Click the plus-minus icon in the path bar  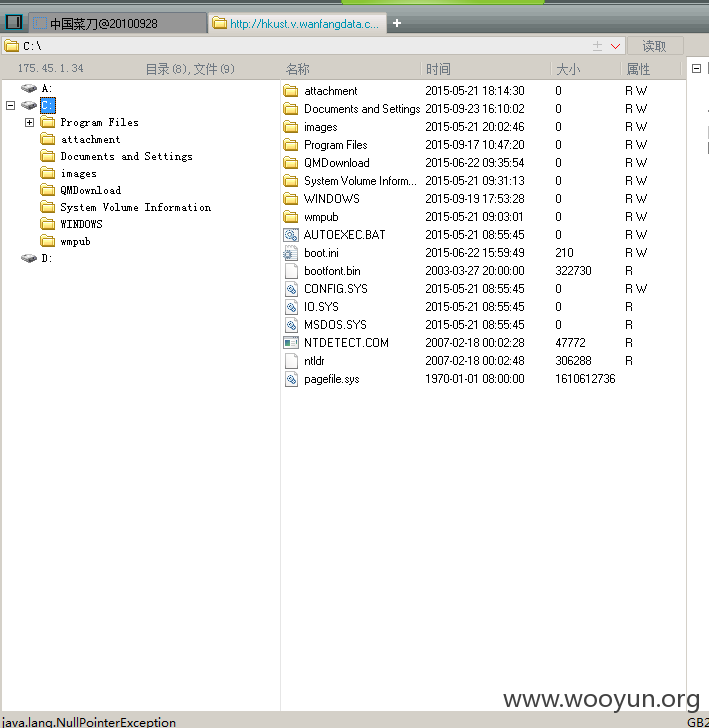coord(598,46)
